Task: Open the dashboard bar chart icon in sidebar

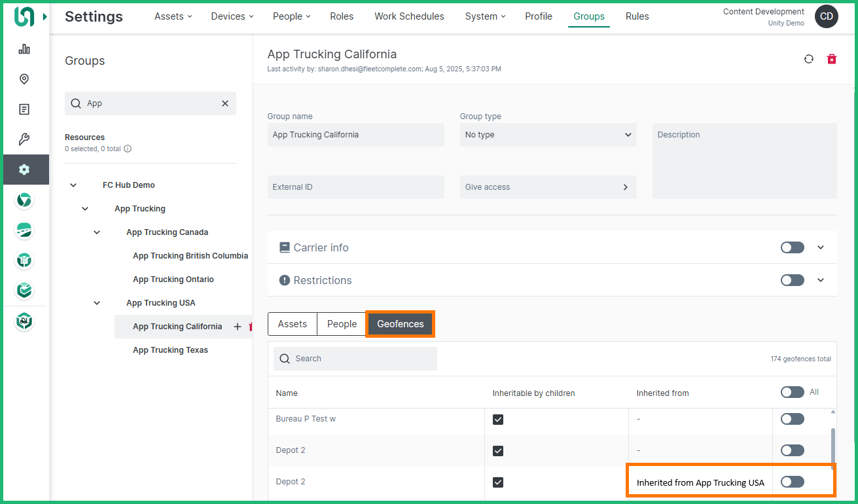Action: [x=24, y=49]
